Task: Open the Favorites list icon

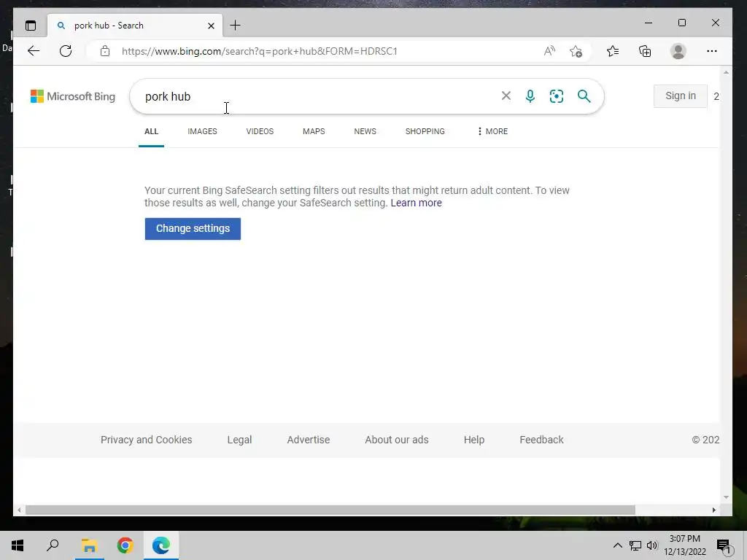Action: click(613, 51)
